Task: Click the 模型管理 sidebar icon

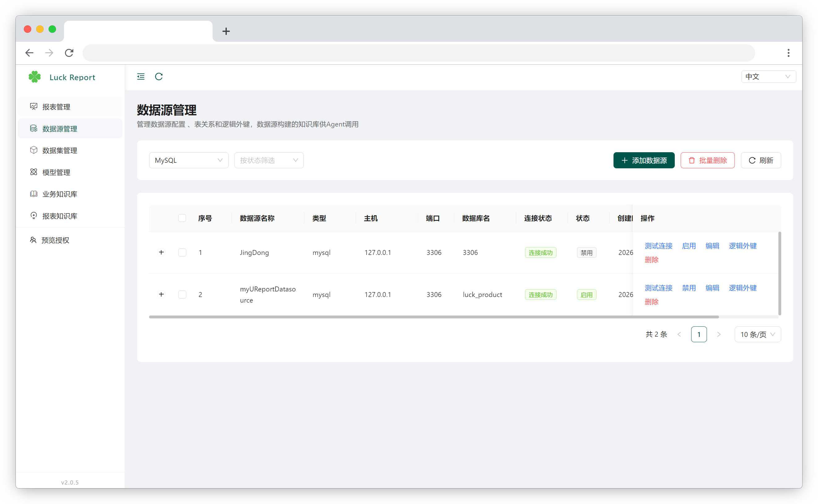Action: (x=34, y=172)
